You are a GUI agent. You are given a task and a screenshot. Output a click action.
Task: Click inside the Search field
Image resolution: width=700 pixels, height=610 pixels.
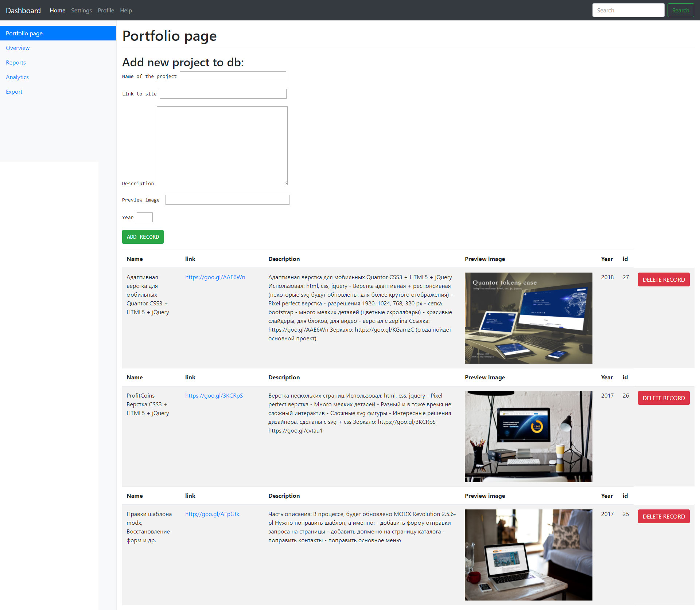(628, 10)
